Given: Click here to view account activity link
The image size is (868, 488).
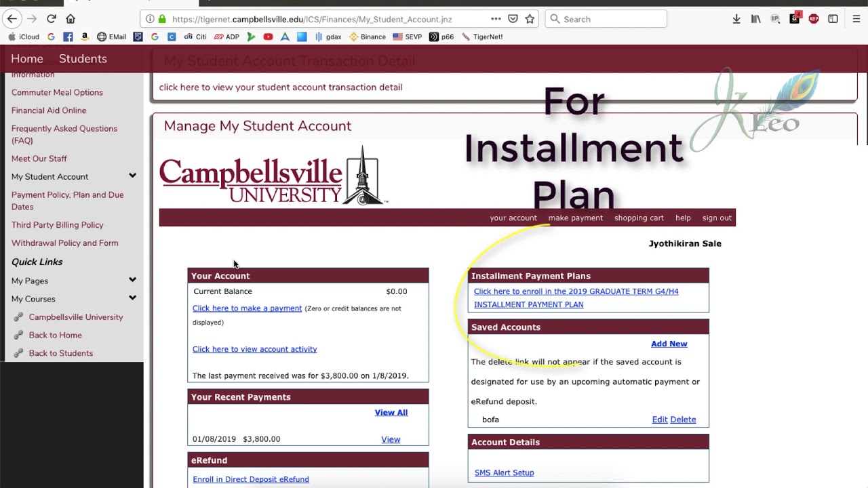Looking at the screenshot, I should click(x=254, y=349).
